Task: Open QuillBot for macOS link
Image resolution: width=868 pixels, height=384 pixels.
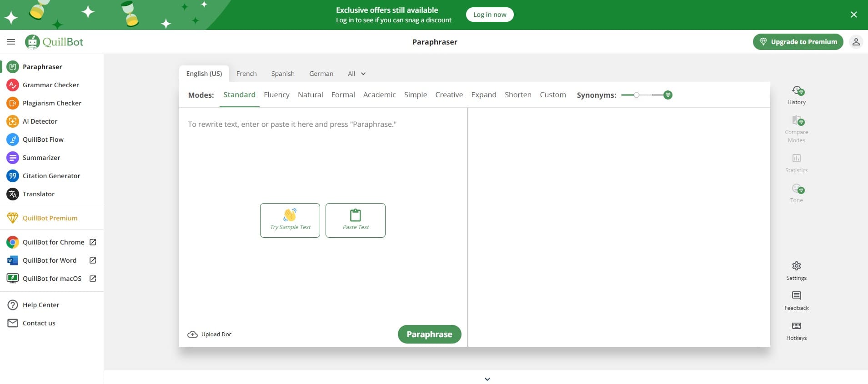Action: (x=52, y=279)
